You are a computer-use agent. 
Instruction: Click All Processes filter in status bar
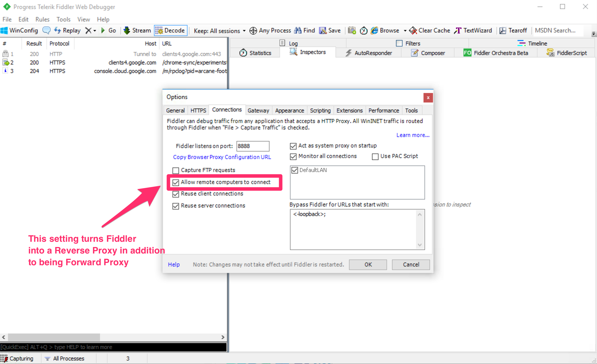click(x=64, y=358)
